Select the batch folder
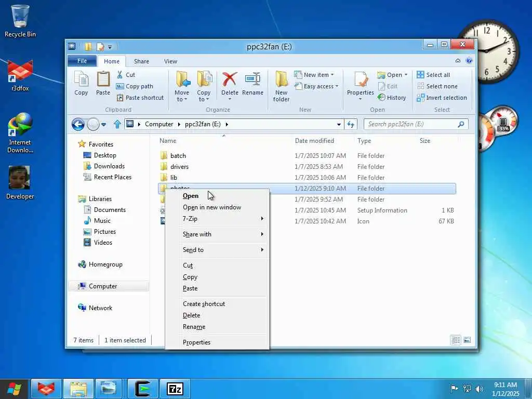 tap(307, 156)
